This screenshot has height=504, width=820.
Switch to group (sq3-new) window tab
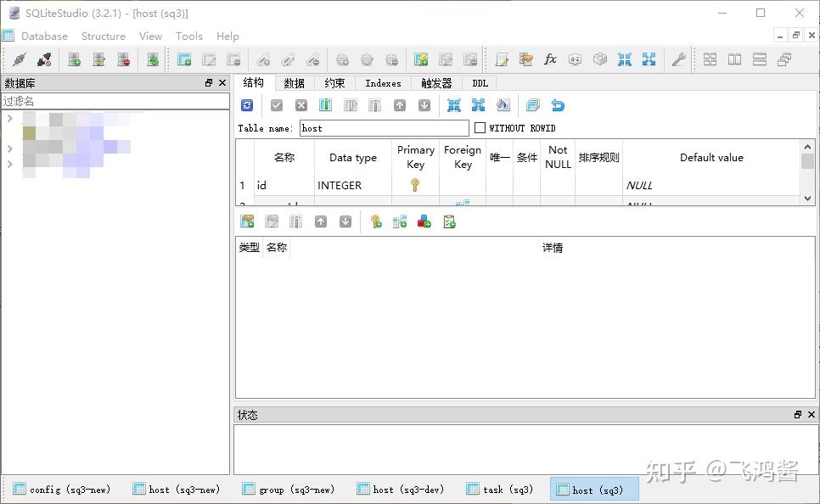[x=288, y=490]
